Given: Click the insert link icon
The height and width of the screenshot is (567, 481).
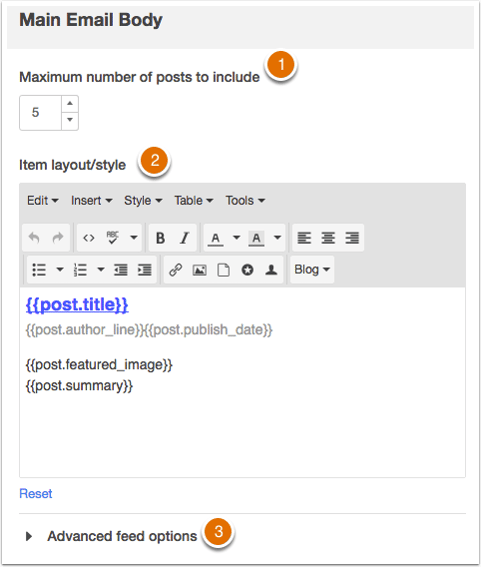Looking at the screenshot, I should point(176,270).
